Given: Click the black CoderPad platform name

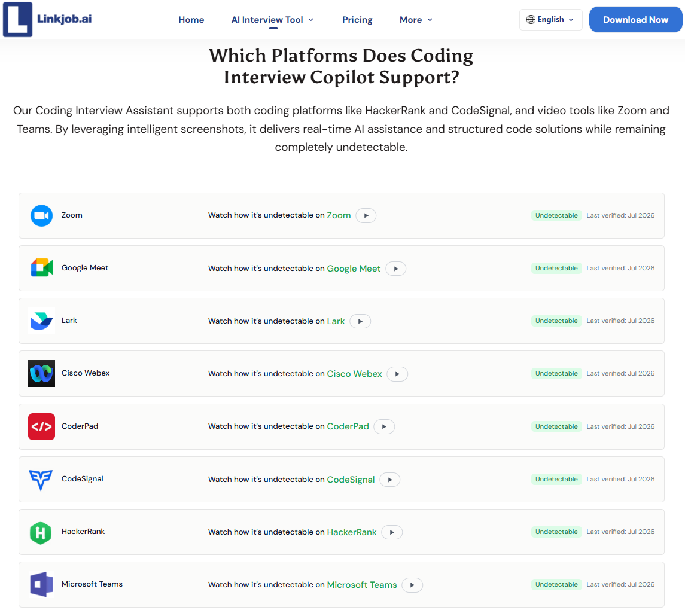Looking at the screenshot, I should 80,426.
